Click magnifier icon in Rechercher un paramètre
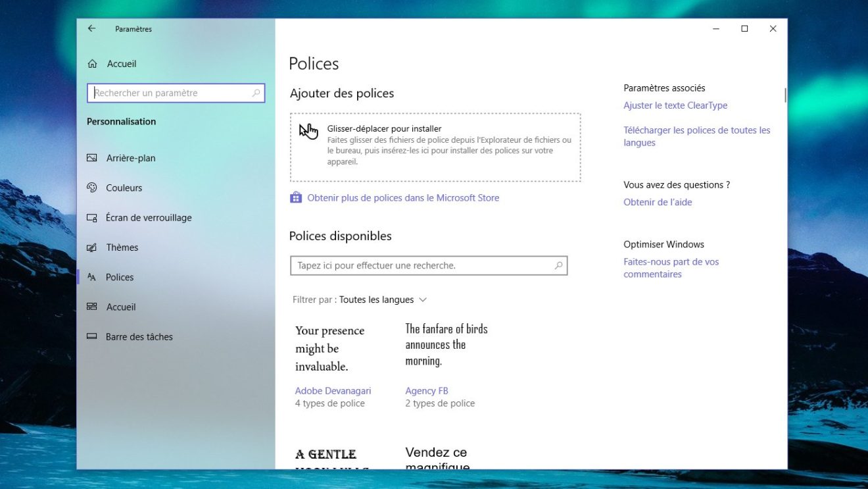 [x=256, y=93]
